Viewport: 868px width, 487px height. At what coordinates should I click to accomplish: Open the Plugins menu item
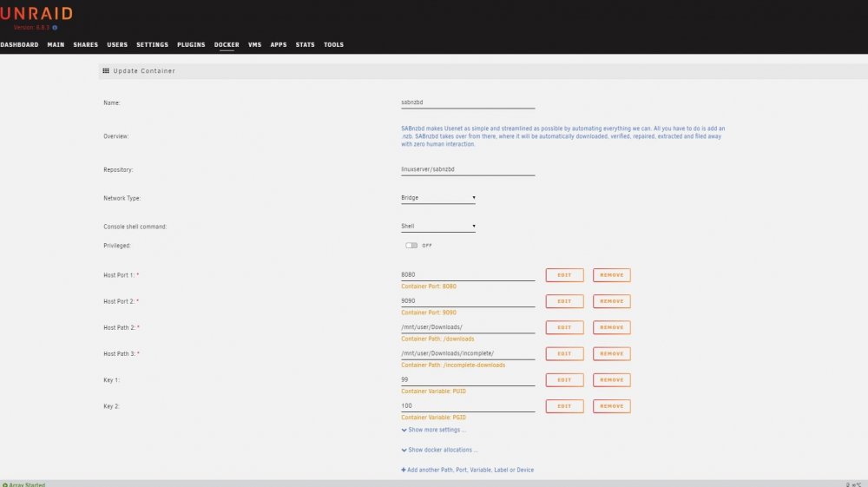[x=191, y=45]
